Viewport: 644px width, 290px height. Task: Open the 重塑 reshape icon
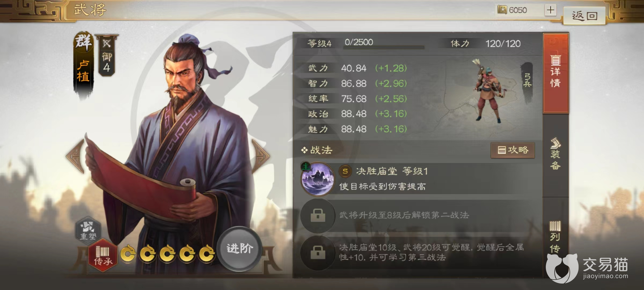pyautogui.click(x=88, y=230)
